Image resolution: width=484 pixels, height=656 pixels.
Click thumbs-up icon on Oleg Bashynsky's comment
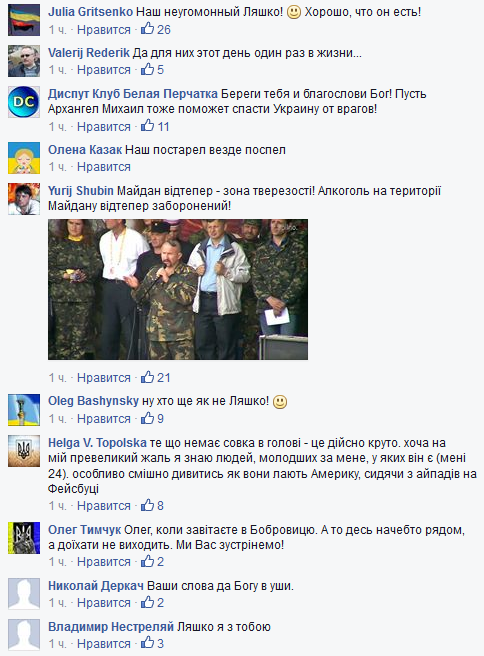pos(147,418)
